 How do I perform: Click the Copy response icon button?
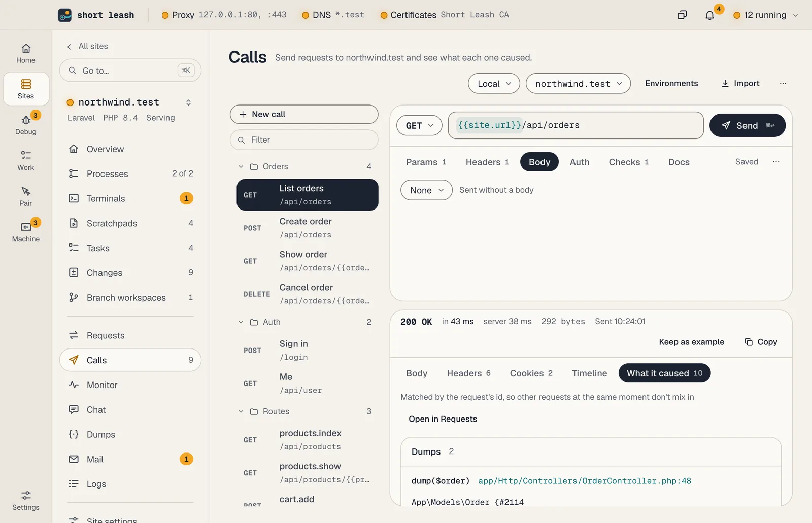click(x=761, y=342)
